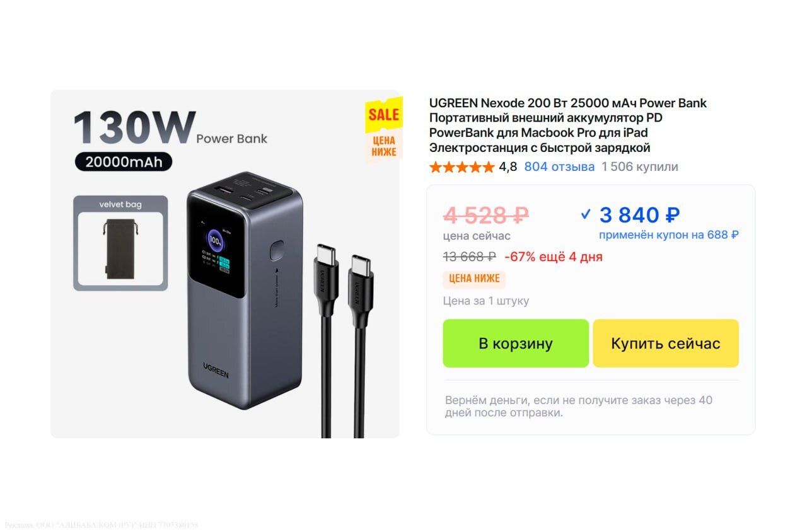Click the crossed-out 4 528 ₽ price

[x=486, y=216]
